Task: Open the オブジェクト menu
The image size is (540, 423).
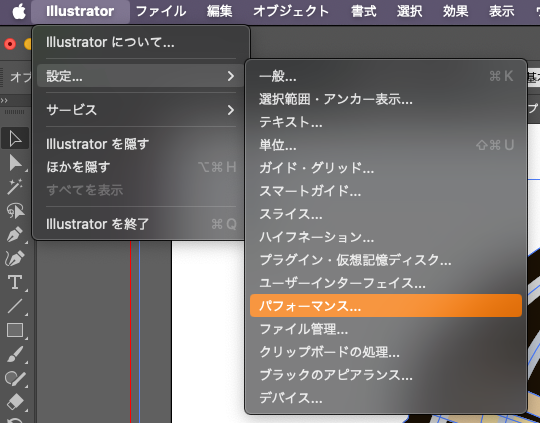Action: pos(291,11)
